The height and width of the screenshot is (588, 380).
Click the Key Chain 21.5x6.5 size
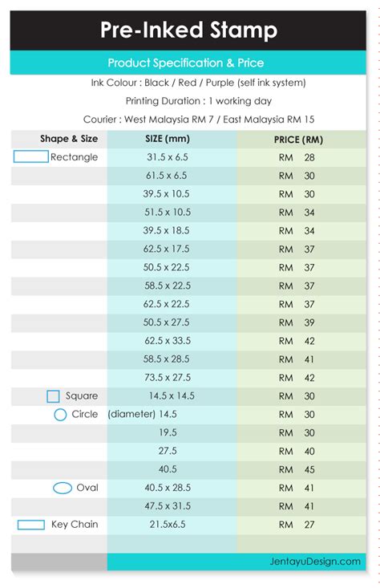168,525
